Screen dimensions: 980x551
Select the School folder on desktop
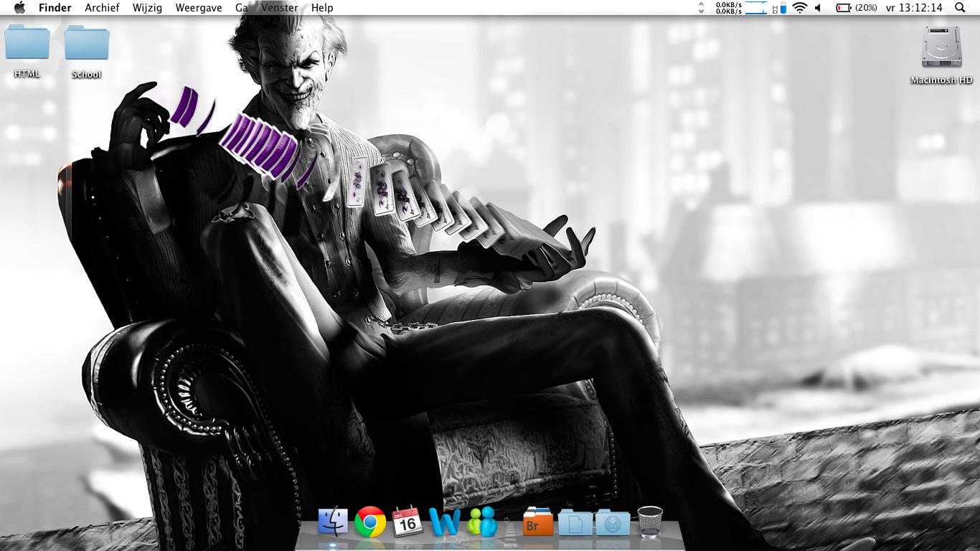point(87,43)
